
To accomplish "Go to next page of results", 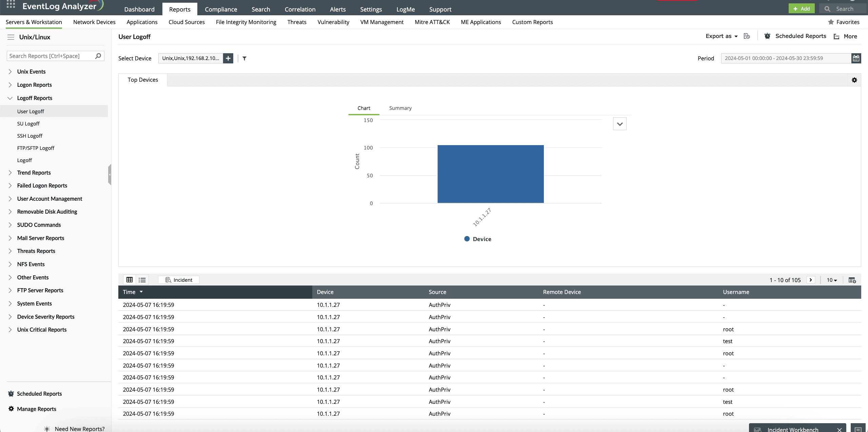I will pos(811,280).
